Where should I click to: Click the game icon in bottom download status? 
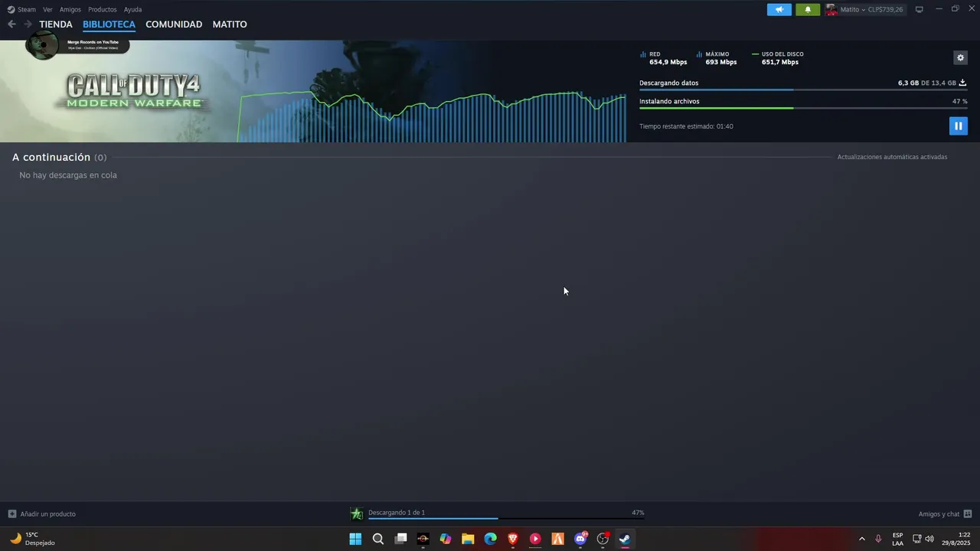click(x=357, y=514)
